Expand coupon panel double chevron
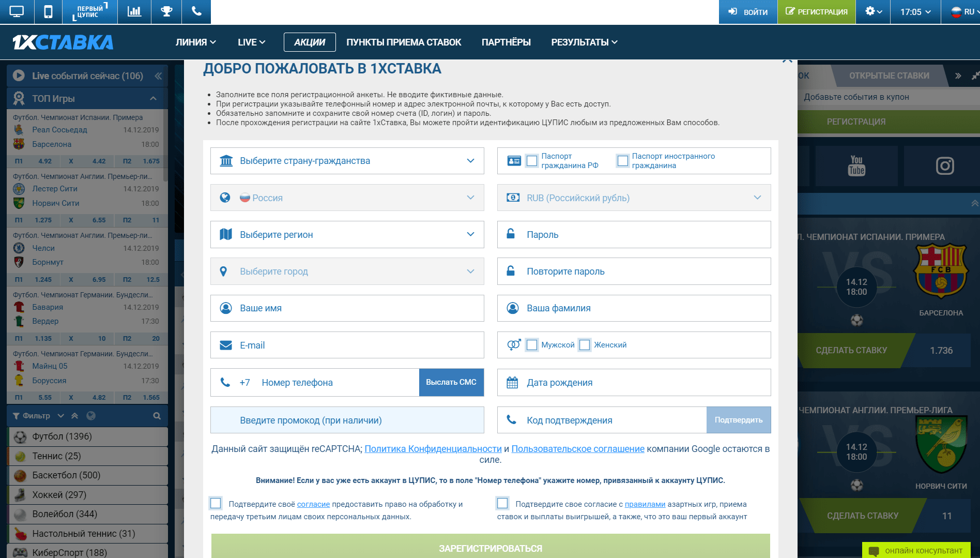 (958, 76)
